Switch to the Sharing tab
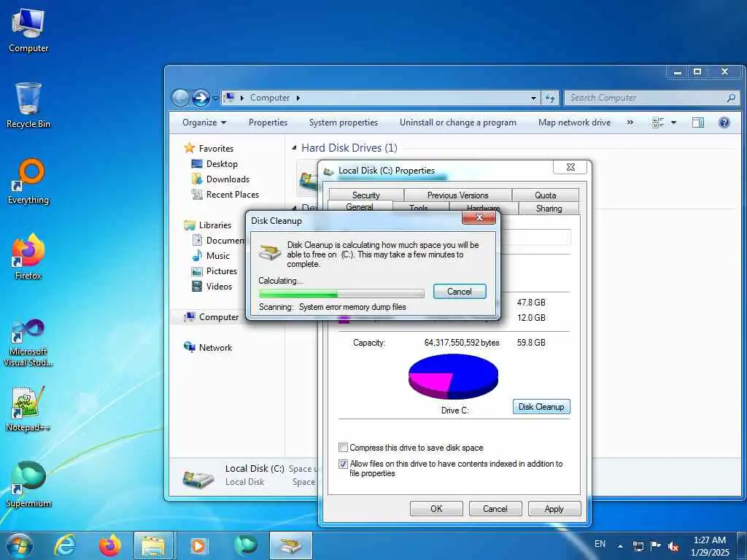This screenshot has height=560, width=747. (549, 208)
